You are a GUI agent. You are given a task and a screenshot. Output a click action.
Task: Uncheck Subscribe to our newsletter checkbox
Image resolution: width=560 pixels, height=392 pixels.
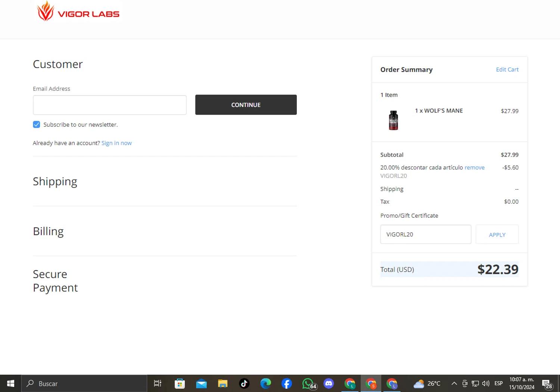(37, 125)
